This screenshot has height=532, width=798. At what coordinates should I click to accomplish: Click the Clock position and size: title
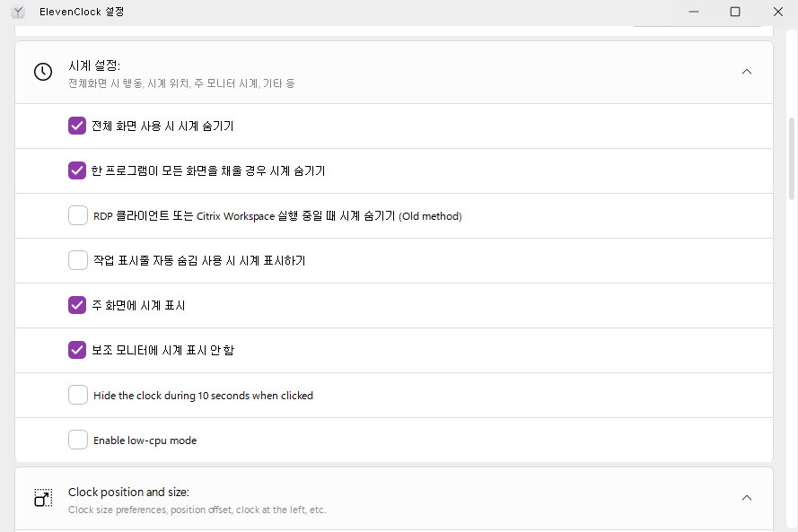click(x=128, y=492)
